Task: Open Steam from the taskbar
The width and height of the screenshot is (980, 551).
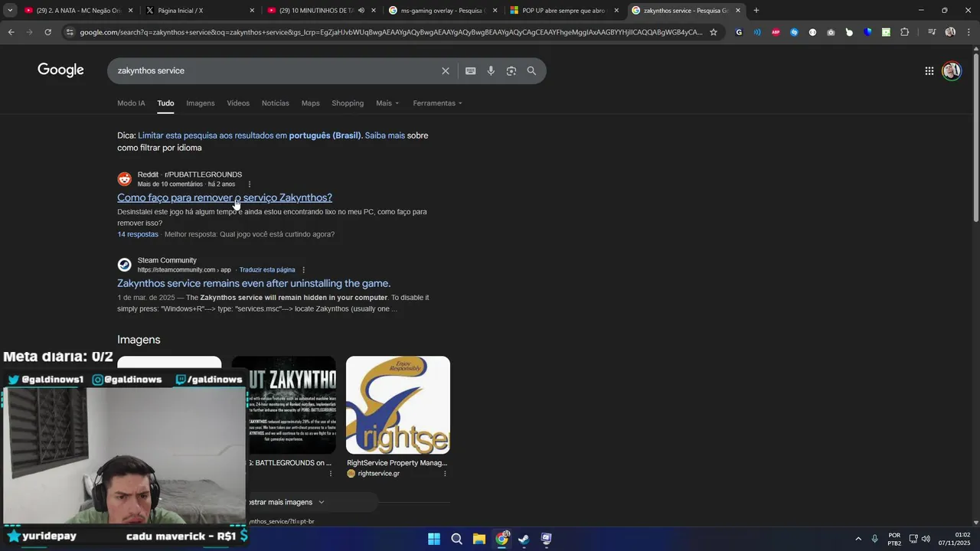Action: pyautogui.click(x=524, y=539)
